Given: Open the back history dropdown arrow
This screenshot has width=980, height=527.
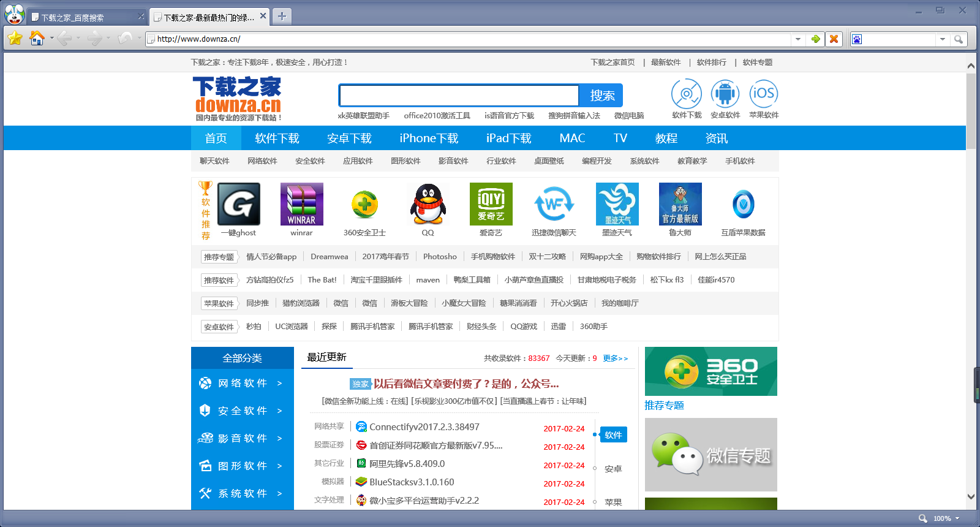Looking at the screenshot, I should (78, 38).
